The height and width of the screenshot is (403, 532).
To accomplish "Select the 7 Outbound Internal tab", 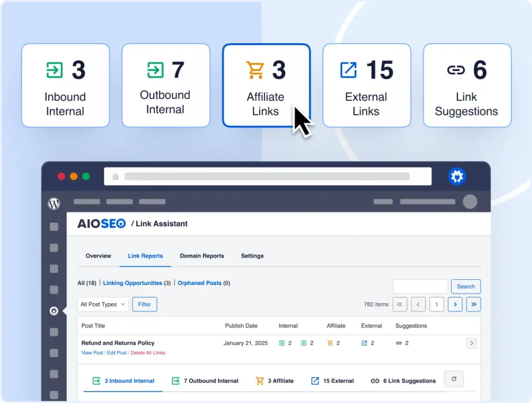I will pyautogui.click(x=205, y=381).
